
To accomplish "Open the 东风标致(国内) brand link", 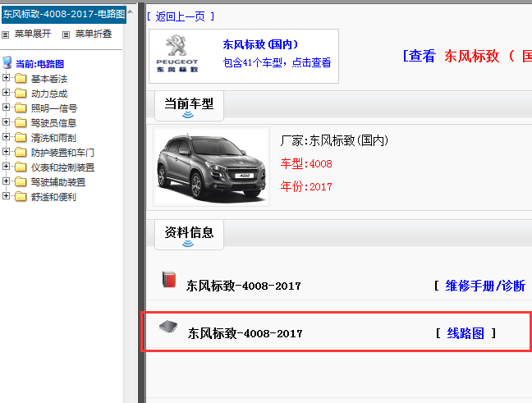I will coord(260,44).
